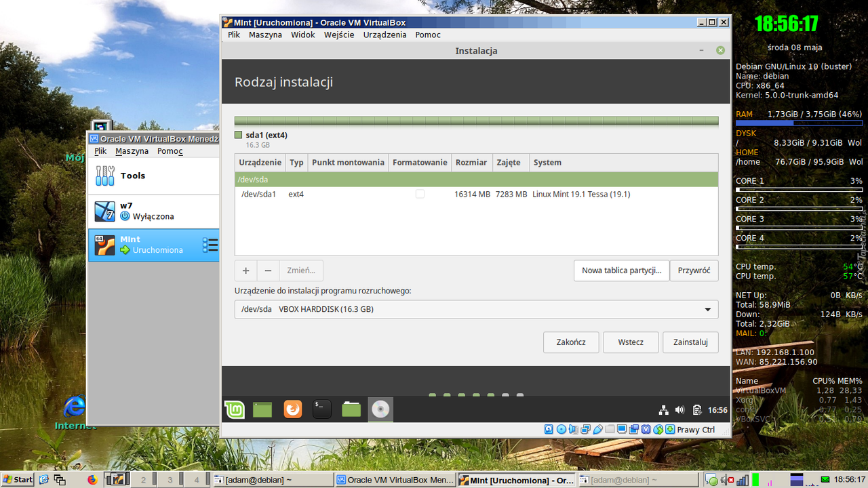Click the recording status icon in VirtualBox status bar
The width and height of the screenshot is (868, 488).
pos(634,429)
